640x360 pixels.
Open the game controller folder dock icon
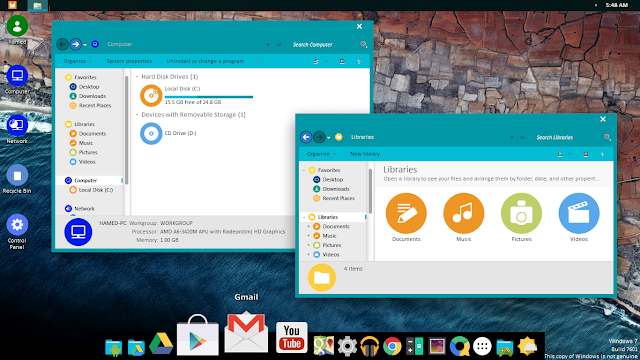(505, 347)
